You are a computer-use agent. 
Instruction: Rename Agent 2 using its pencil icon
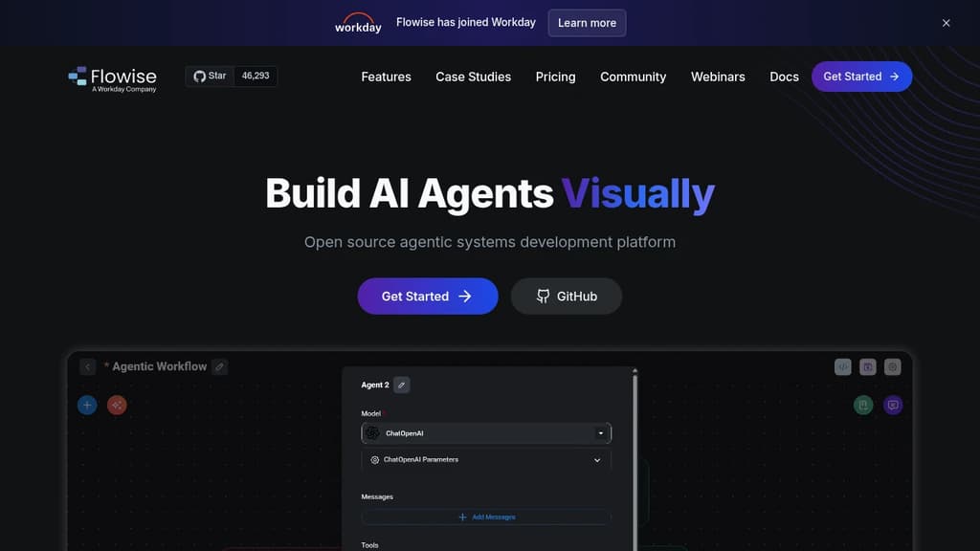click(x=401, y=385)
